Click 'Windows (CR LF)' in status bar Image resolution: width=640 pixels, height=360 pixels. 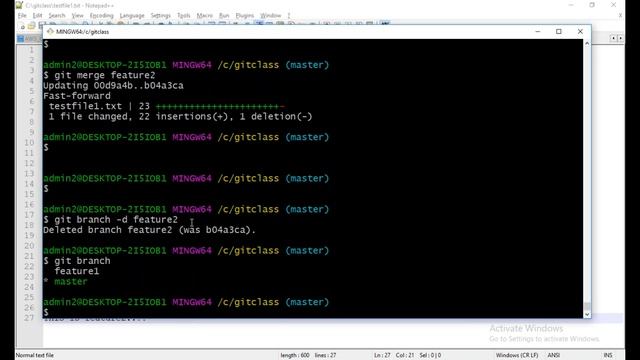pos(517,355)
